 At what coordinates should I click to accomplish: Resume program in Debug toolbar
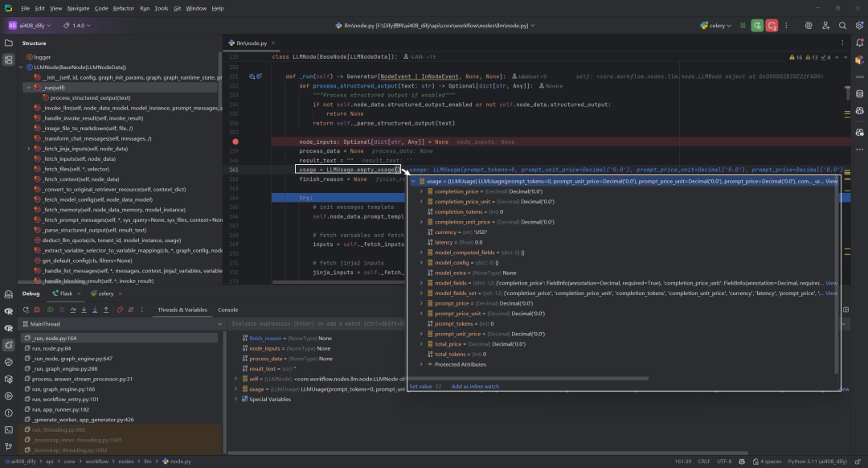[51, 310]
